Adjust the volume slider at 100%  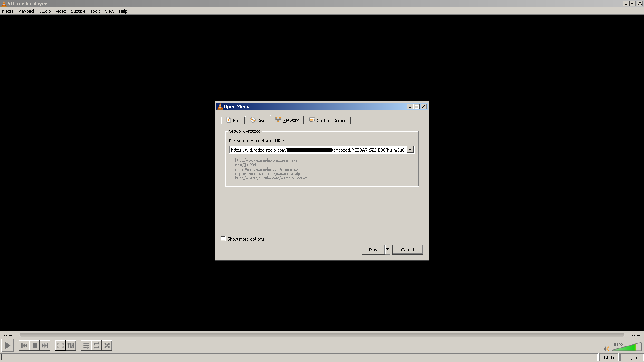(x=627, y=347)
